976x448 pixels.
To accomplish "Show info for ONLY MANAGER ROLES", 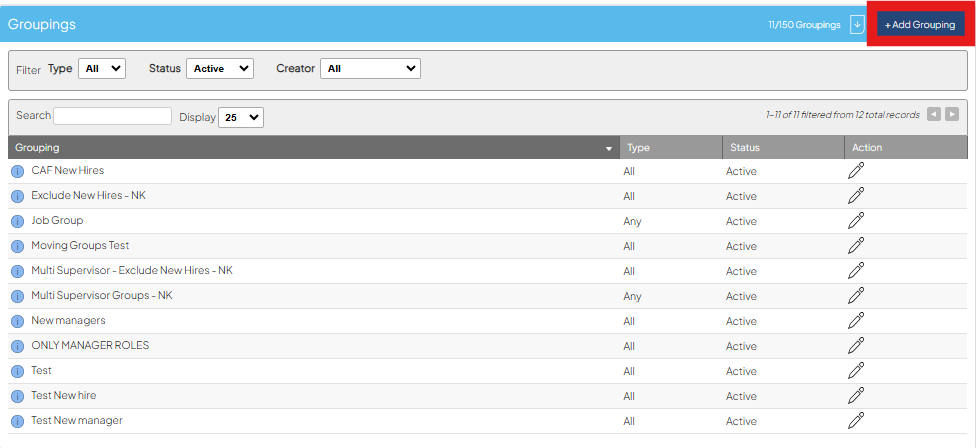I will click(17, 346).
